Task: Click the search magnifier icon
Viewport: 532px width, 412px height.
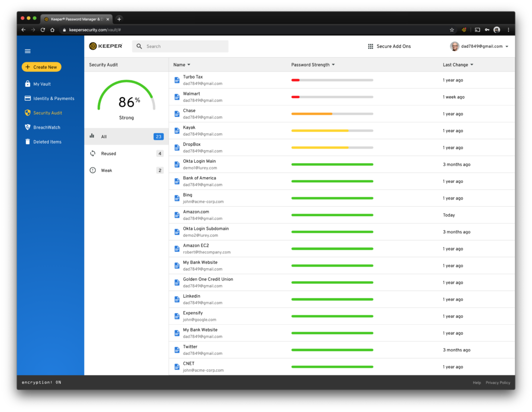Action: pos(139,46)
